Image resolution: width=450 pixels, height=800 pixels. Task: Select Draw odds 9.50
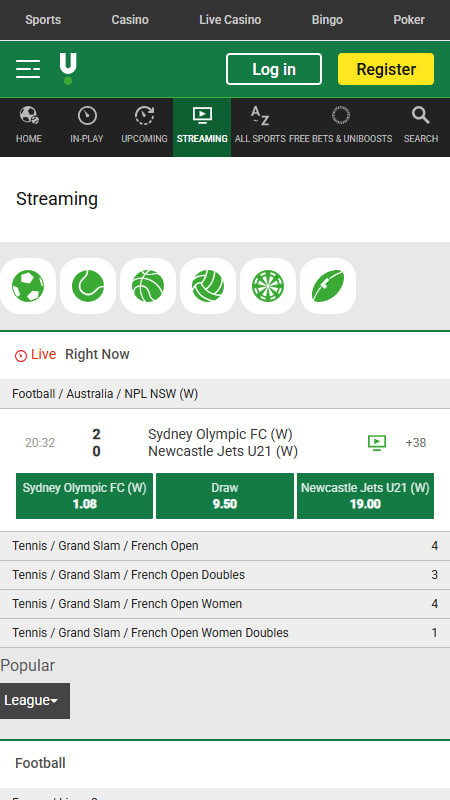[x=225, y=496]
